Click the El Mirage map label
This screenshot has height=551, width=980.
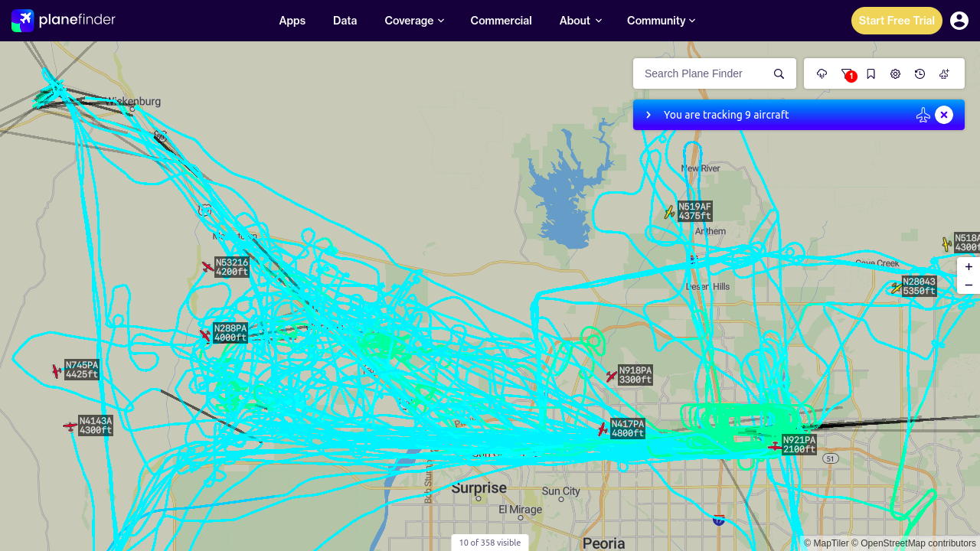coord(521,510)
